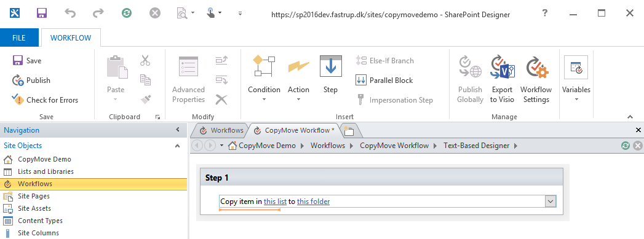Click the Copy icon in Clipboard group
This screenshot has height=239, width=644.
[145, 79]
